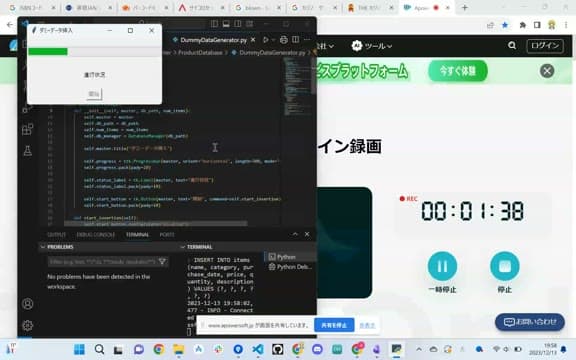
Task: Toggle VS Code secondary sidebar layout icon
Action: pyautogui.click(x=238, y=24)
